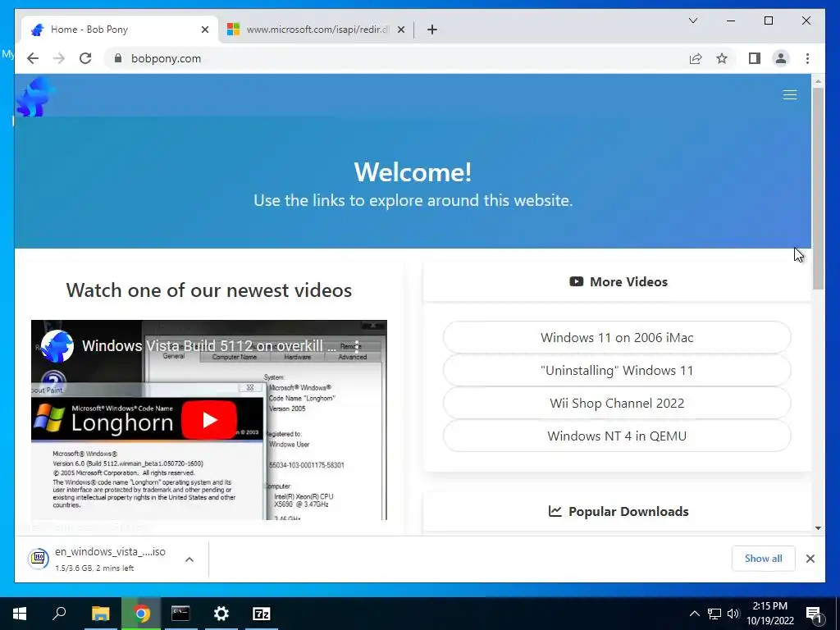
Task: Play the Longhorn YouTube video
Action: tap(209, 419)
